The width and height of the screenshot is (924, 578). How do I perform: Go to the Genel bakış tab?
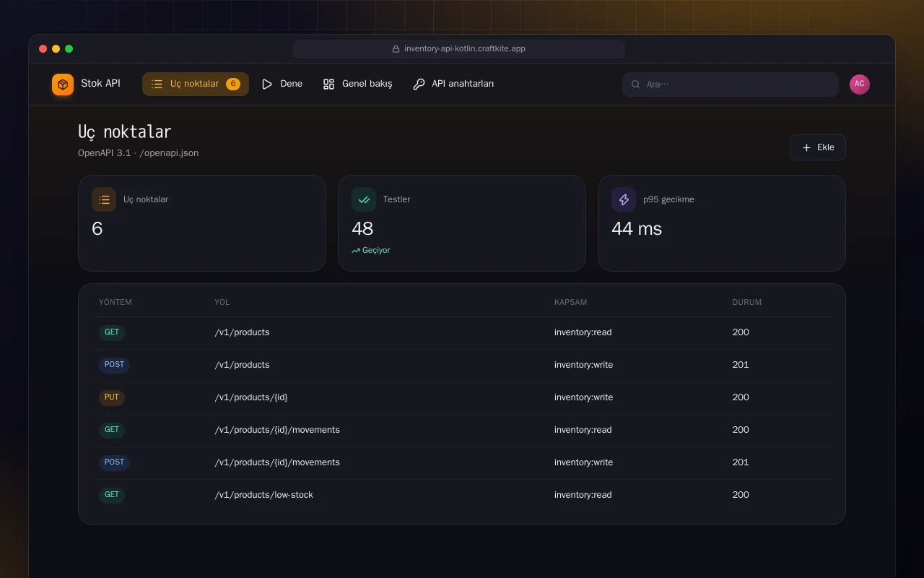coord(358,85)
